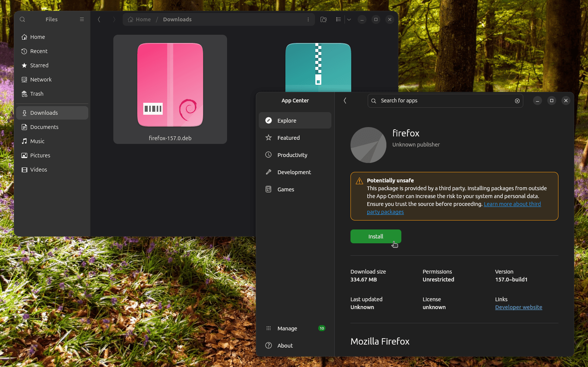Open Starred in the Files sidebar
588x367 pixels.
[52, 65]
